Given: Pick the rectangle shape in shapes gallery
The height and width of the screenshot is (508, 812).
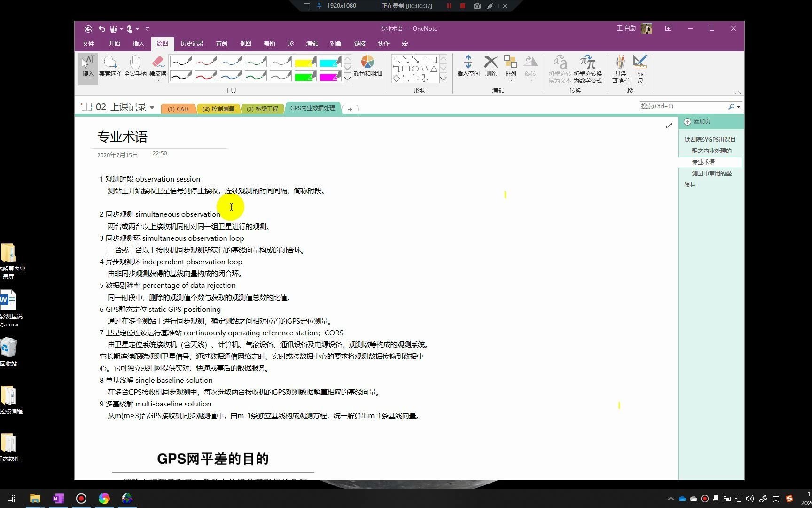Looking at the screenshot, I should point(406,69).
